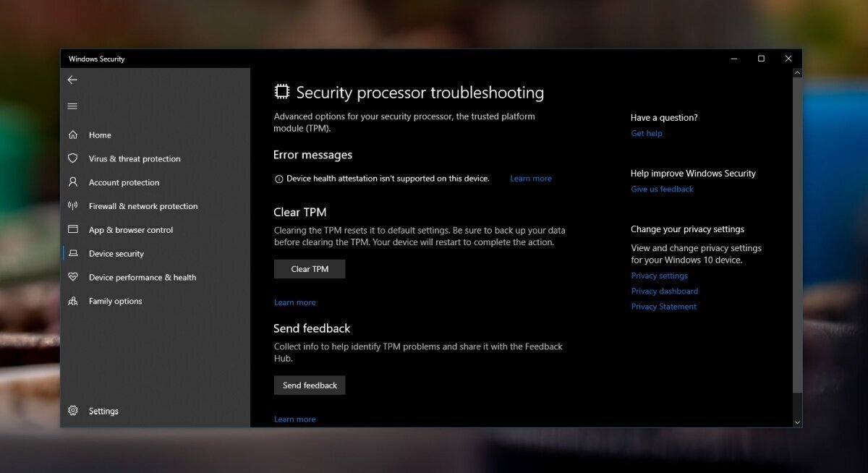Click the Give us feedback link
Screen dimensions: 868x473
(662, 189)
